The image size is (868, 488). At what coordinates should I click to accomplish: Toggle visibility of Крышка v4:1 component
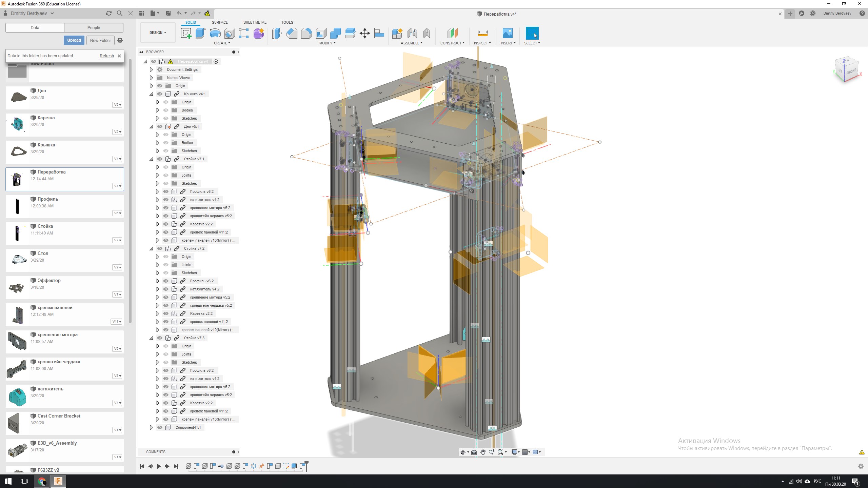click(160, 94)
